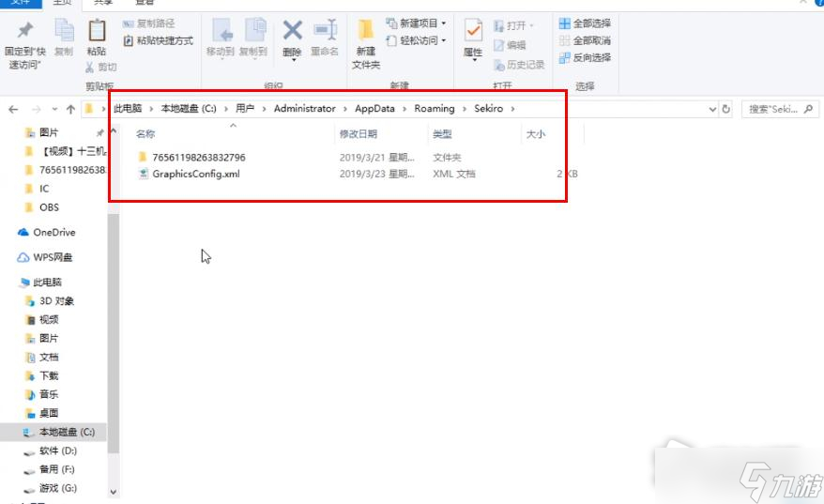Select the 音乐 folder in the sidebar
The height and width of the screenshot is (504, 824).
(x=49, y=394)
